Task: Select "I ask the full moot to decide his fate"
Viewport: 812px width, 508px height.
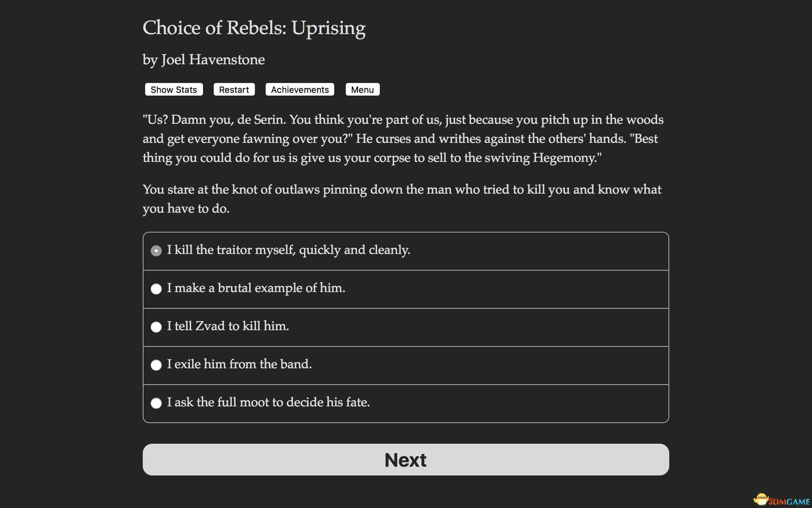Action: 156,403
